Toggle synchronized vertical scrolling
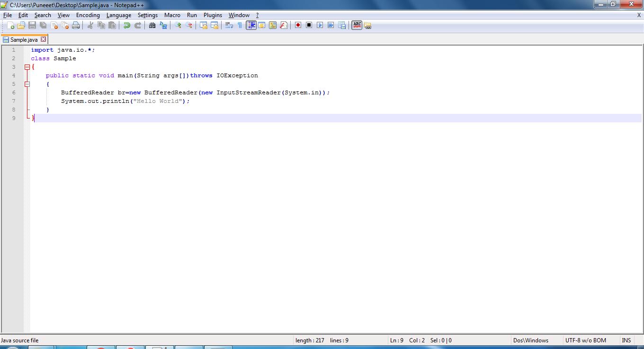The image size is (644, 349). coord(203,25)
